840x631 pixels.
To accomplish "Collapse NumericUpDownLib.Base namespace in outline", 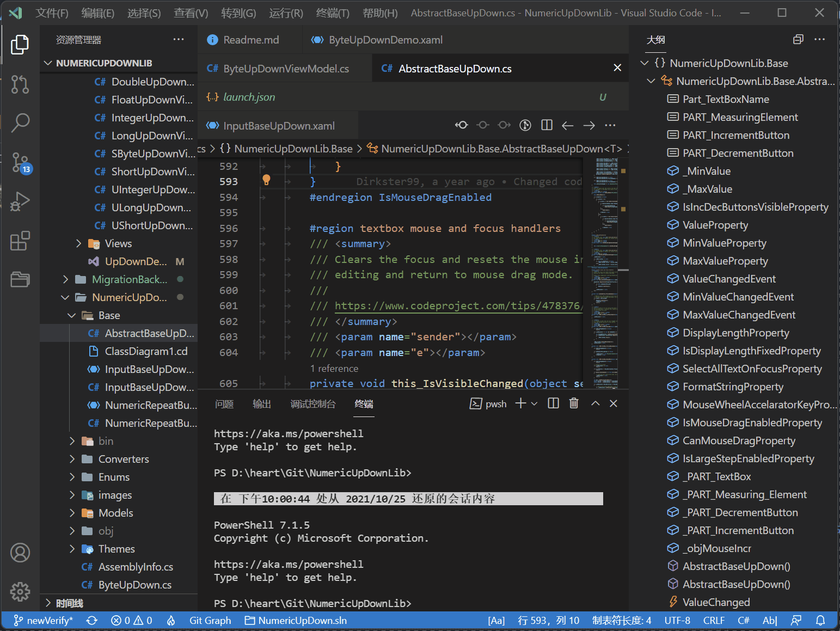I will (645, 63).
